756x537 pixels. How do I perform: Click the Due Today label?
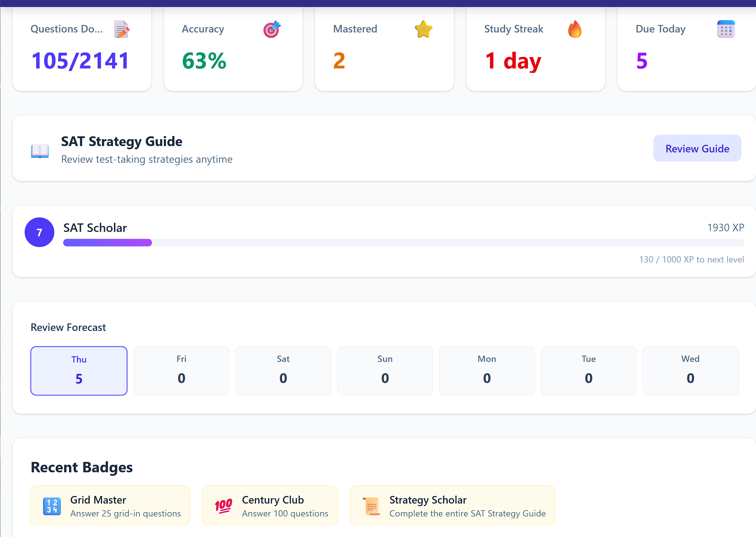tap(660, 29)
